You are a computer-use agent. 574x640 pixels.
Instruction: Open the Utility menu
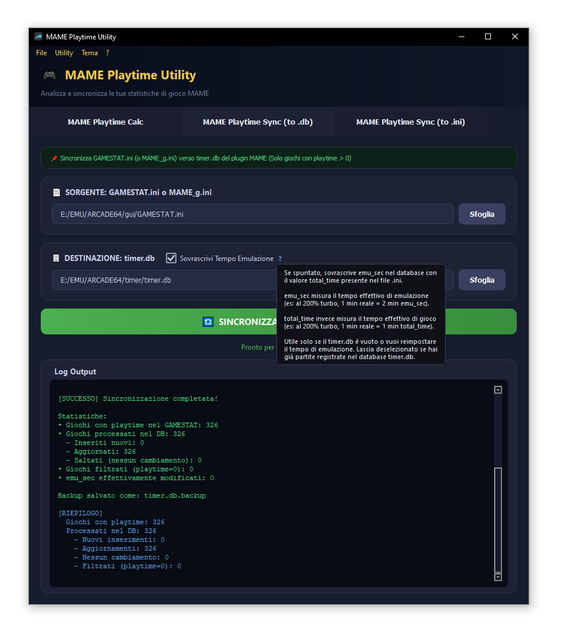(x=64, y=53)
